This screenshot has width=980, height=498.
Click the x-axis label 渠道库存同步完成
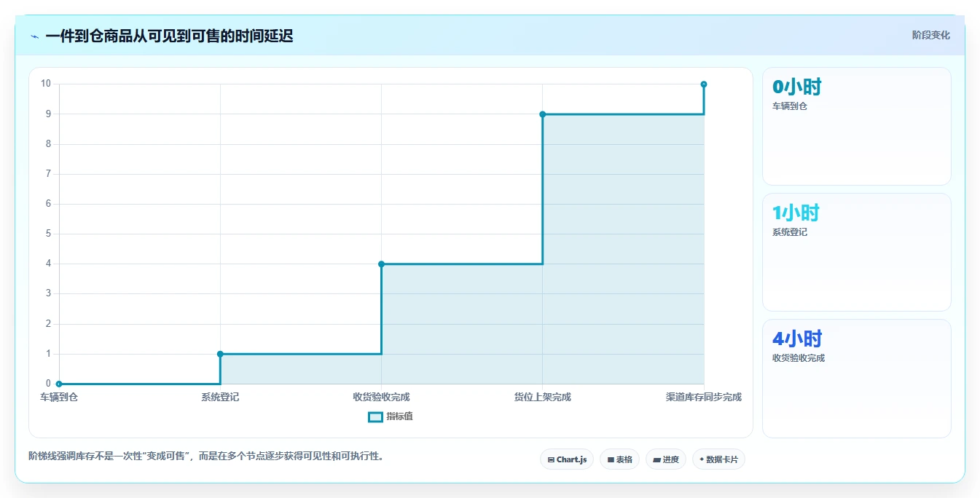703,397
